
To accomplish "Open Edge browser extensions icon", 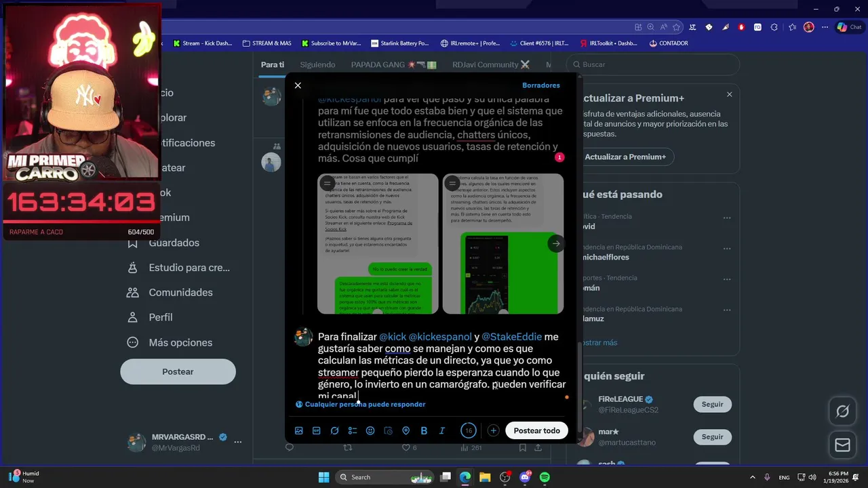I will [774, 27].
